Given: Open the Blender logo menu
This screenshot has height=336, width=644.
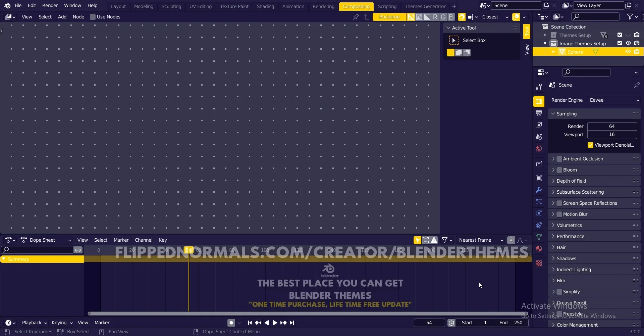Looking at the screenshot, I should coord(7,6).
